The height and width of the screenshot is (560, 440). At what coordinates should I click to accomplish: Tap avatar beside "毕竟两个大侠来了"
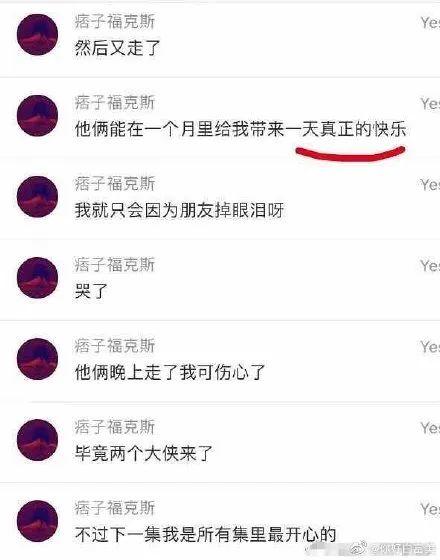click(37, 440)
